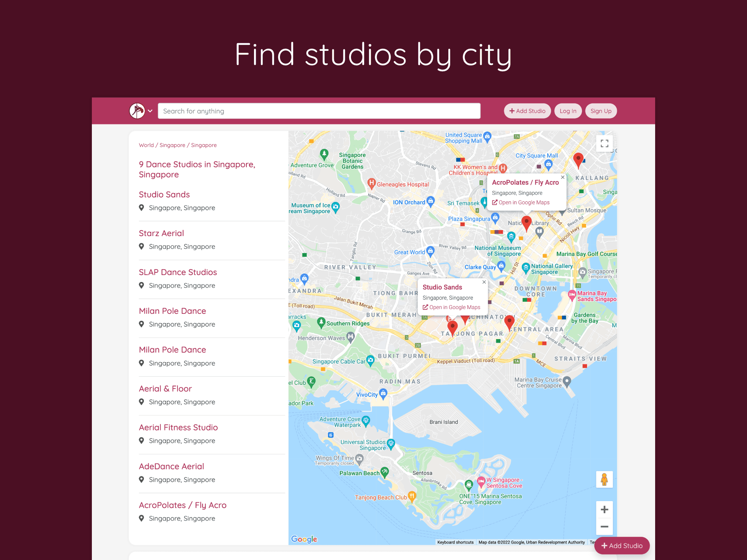Click the Adventure Cove Waterpark marker
747x560 pixels.
click(x=366, y=421)
